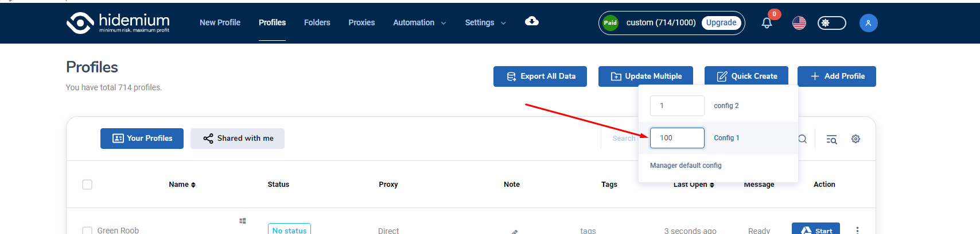Click the Config 1 quantity input field

677,138
